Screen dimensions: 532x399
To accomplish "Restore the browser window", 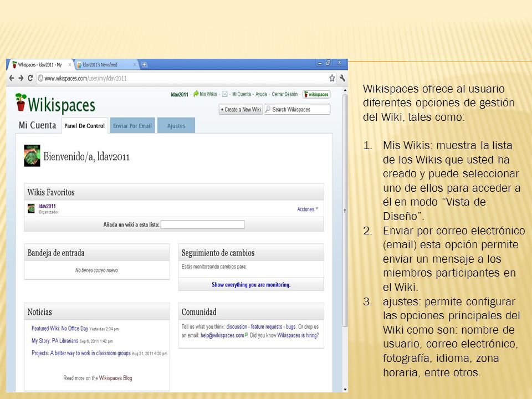I will click(x=328, y=63).
